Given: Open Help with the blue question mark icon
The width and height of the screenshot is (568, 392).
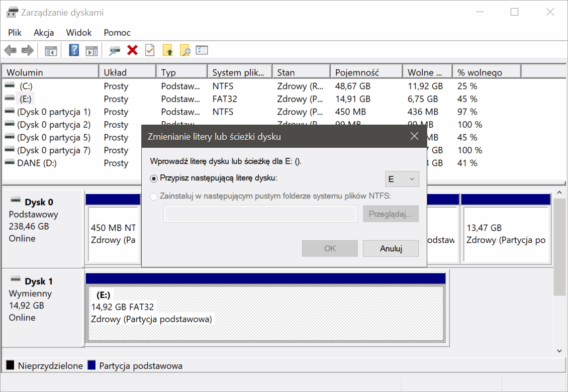Looking at the screenshot, I should [x=74, y=50].
